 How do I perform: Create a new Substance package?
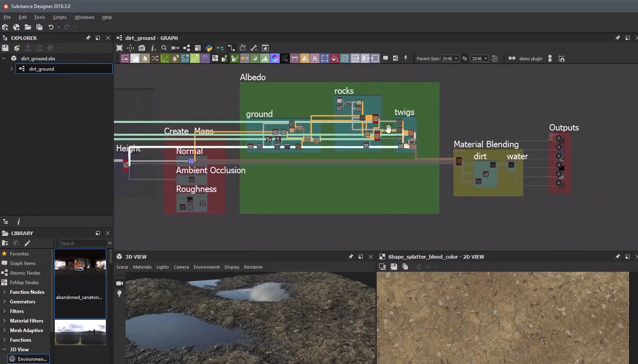coord(5,27)
